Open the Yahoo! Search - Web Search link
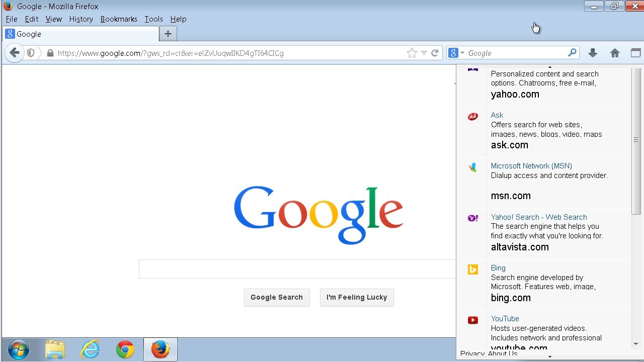The height and width of the screenshot is (362, 644). (x=539, y=217)
